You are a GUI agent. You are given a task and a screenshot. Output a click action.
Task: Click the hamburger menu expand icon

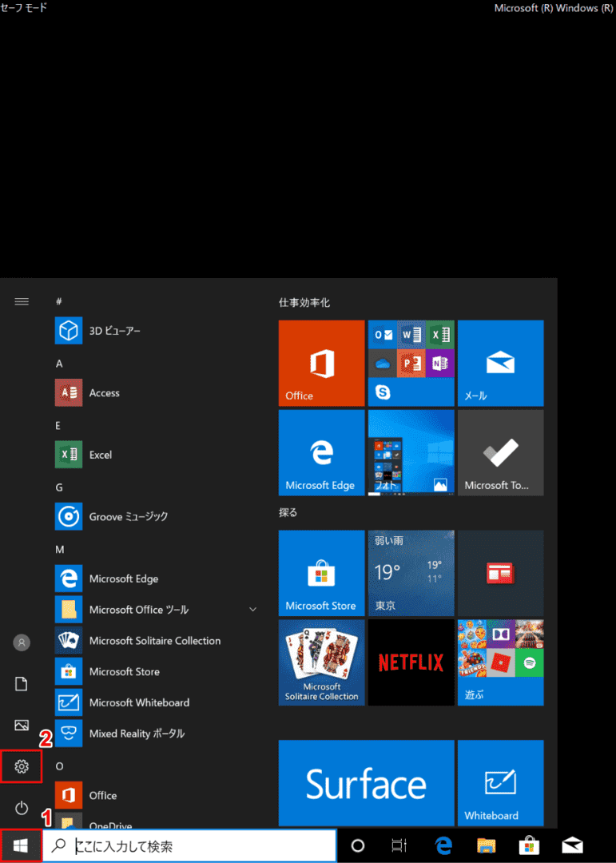(x=22, y=301)
